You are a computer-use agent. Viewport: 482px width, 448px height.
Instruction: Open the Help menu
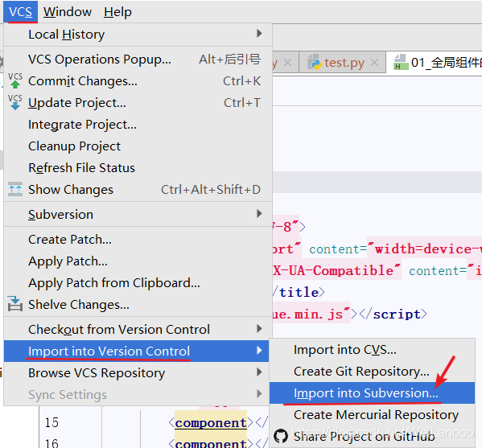point(117,12)
